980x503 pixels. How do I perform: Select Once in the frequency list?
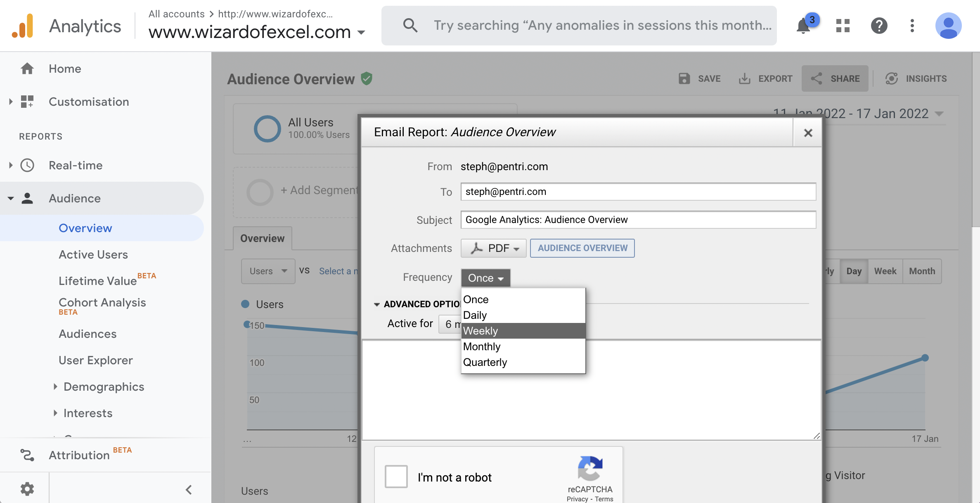pyautogui.click(x=523, y=299)
